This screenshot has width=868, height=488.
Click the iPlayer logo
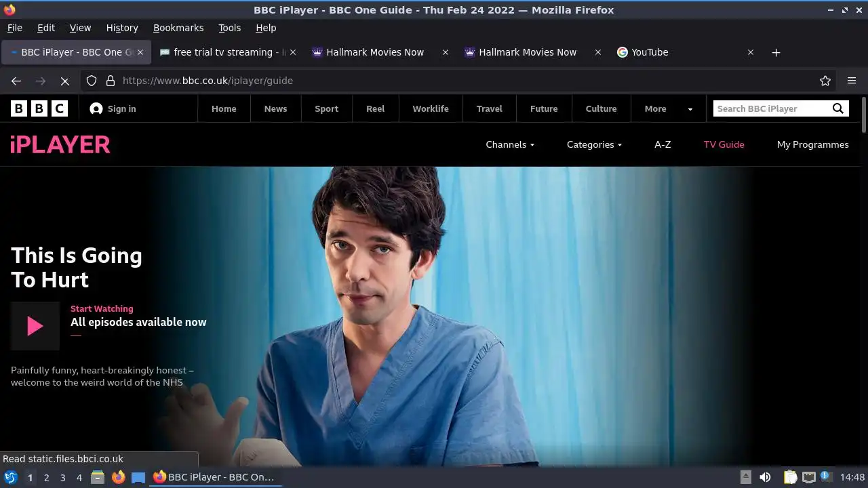point(60,144)
